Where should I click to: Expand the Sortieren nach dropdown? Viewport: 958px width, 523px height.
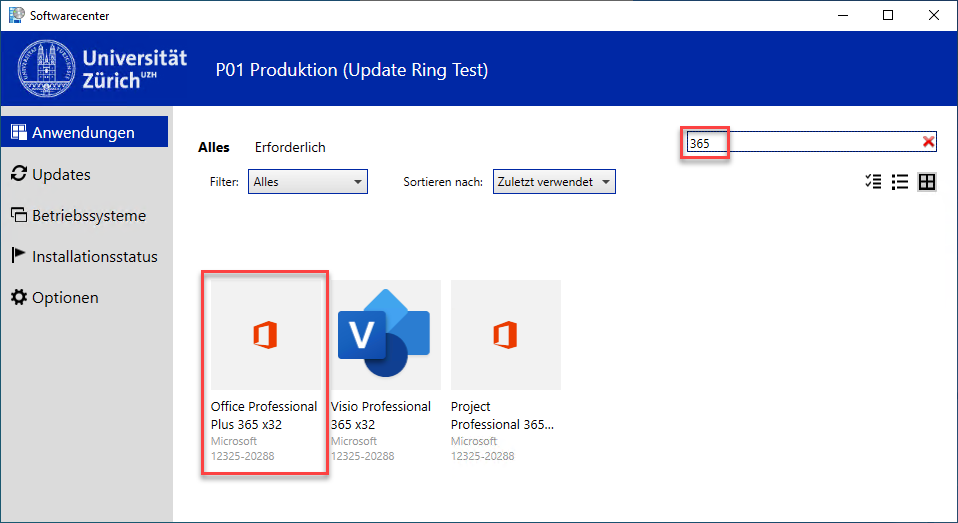[x=554, y=182]
